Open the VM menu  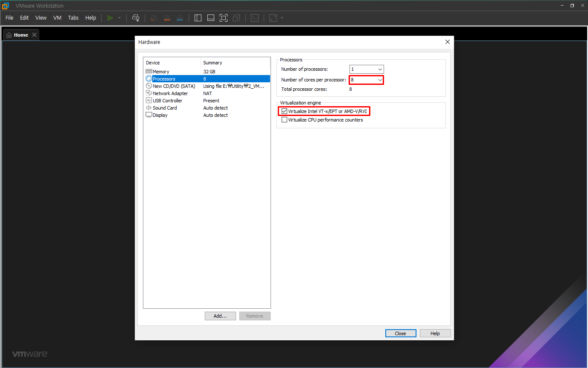[x=58, y=18]
